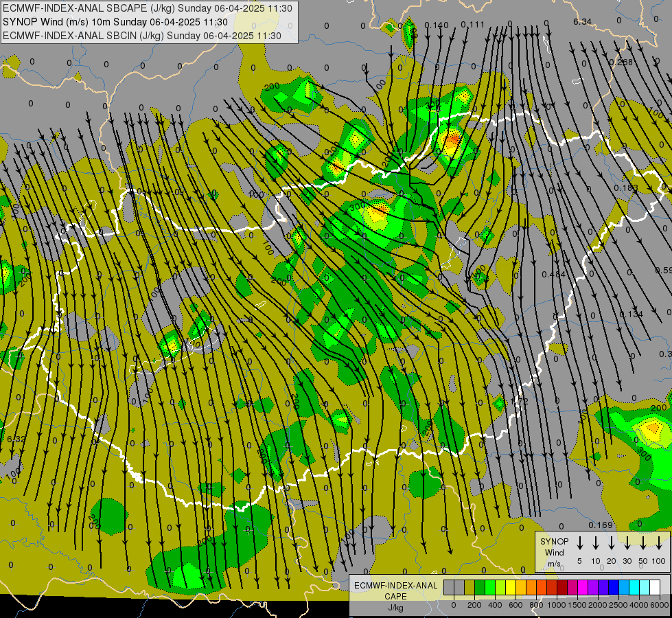Click the SBCAPE title line in header

point(148,8)
